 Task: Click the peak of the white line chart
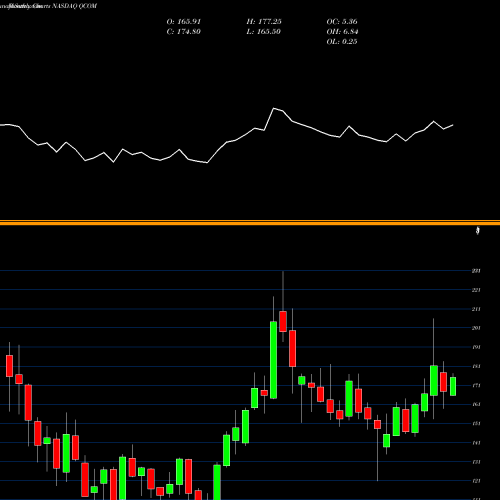click(x=274, y=108)
